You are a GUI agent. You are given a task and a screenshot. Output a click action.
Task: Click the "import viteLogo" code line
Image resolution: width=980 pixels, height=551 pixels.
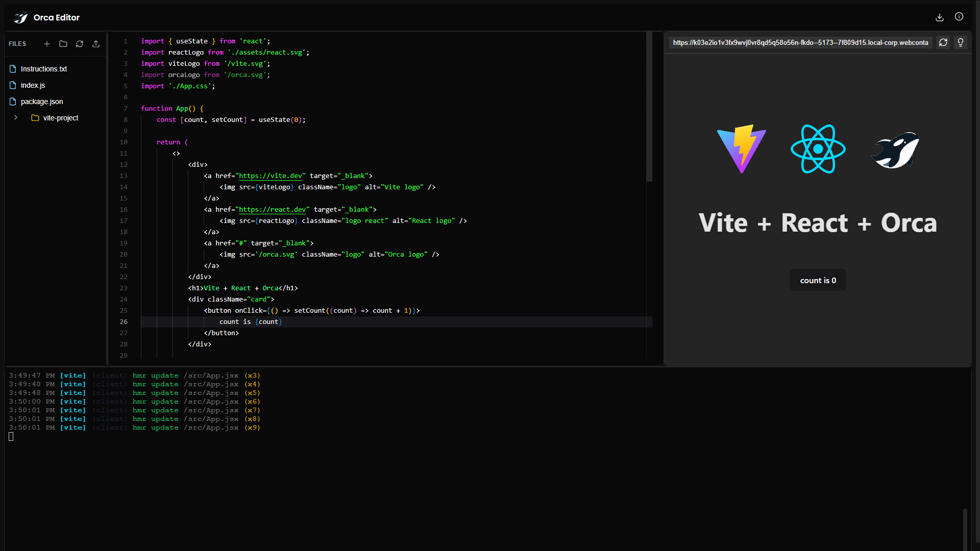coord(206,64)
